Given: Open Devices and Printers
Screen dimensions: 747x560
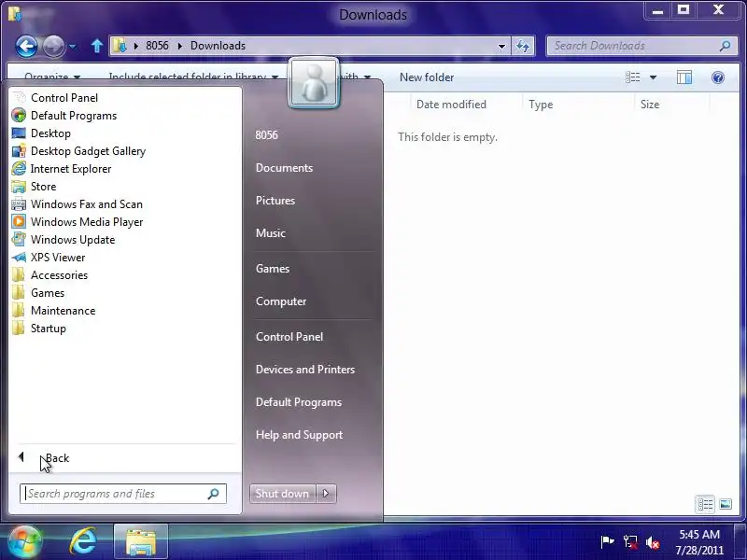Looking at the screenshot, I should 305,369.
